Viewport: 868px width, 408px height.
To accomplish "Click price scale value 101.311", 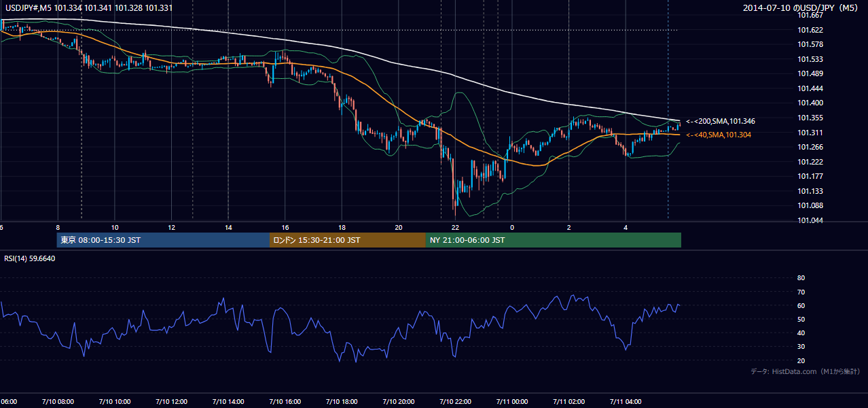I will 811,133.
